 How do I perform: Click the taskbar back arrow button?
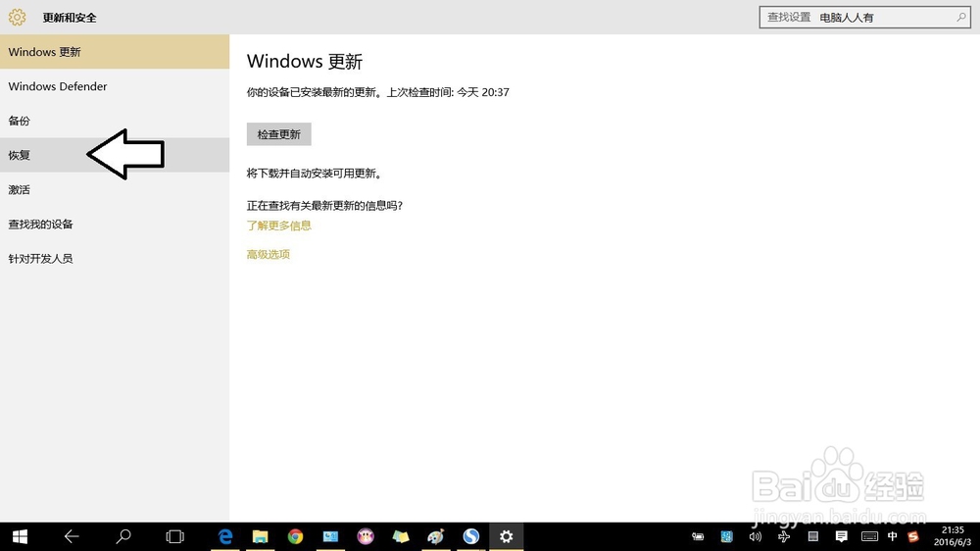coord(72,536)
